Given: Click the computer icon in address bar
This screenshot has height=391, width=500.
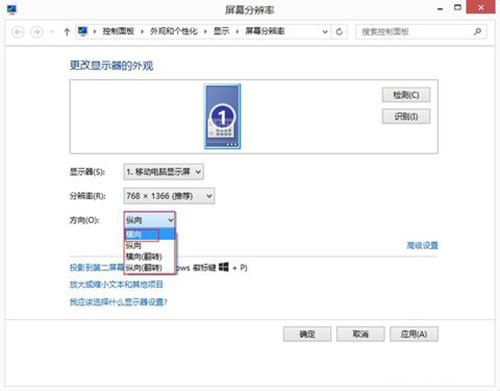Looking at the screenshot, I should 83,31.
